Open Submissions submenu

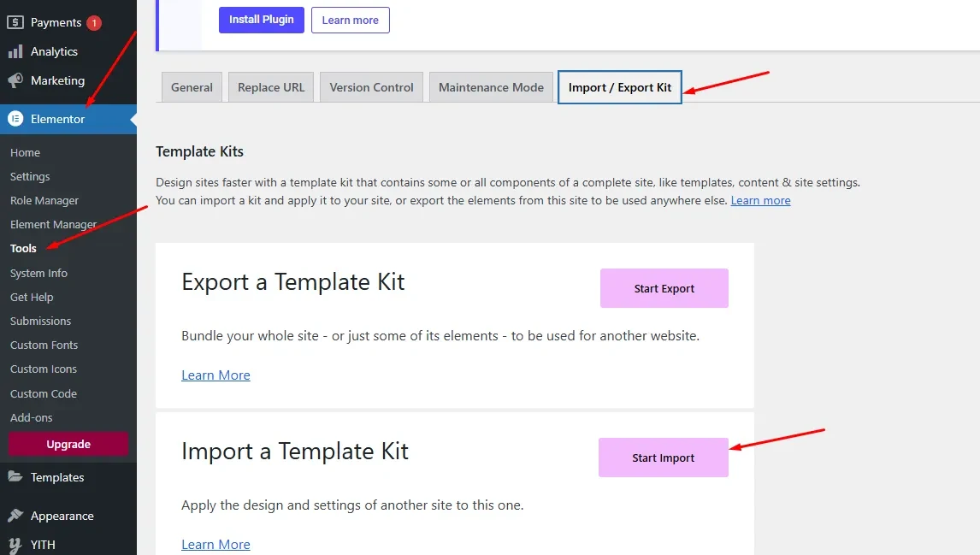[41, 321]
